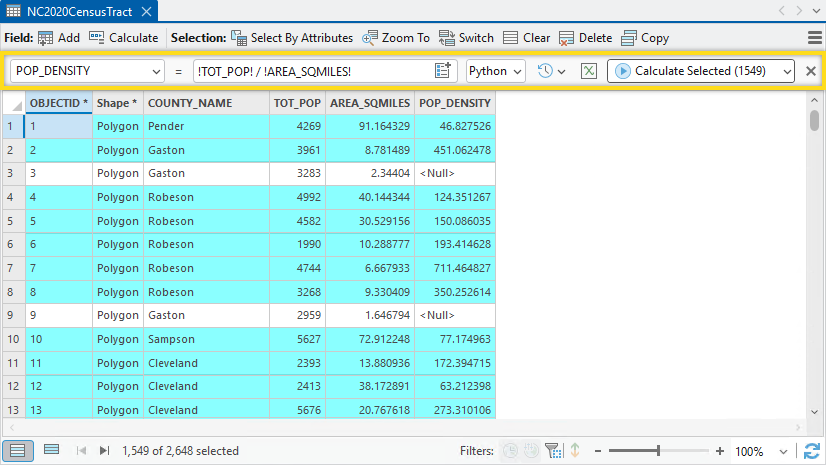Close the NC2020CensusTract tab
826x465 pixels.
pyautogui.click(x=147, y=12)
